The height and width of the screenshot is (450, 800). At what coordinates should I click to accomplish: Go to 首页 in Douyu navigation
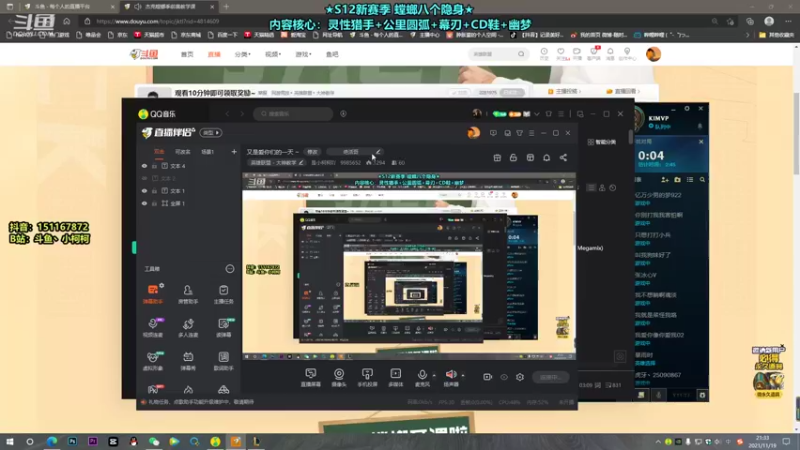(187, 54)
